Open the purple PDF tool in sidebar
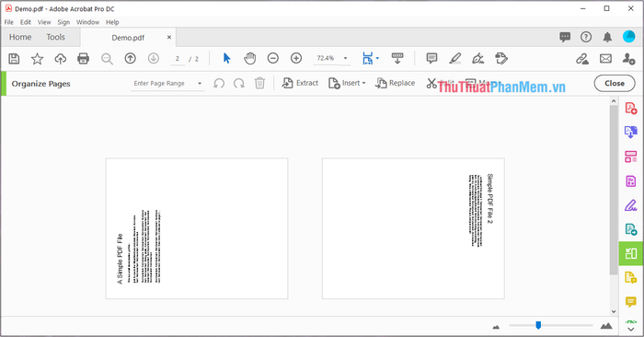644x337 pixels. click(631, 180)
